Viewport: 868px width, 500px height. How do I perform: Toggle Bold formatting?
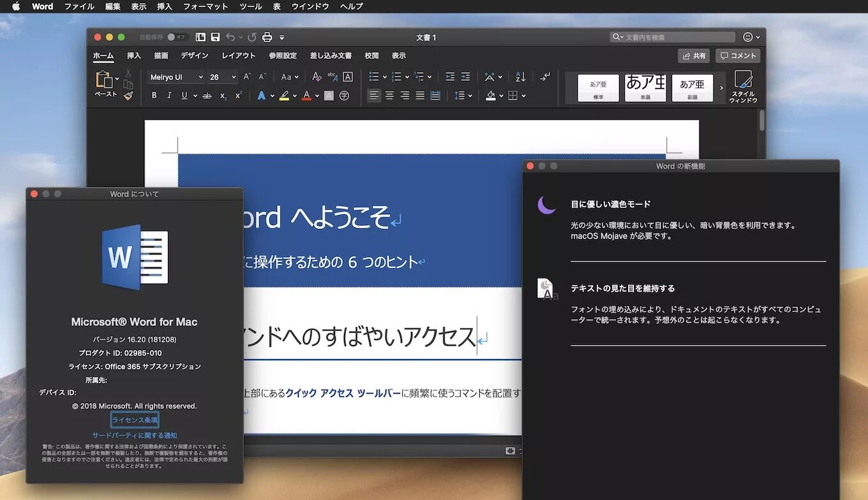[x=154, y=96]
